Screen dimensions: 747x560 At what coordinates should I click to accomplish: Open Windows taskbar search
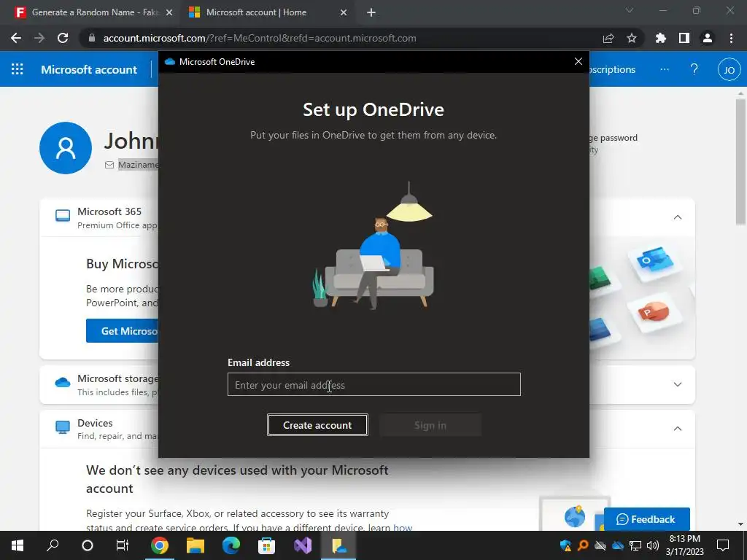click(53, 545)
